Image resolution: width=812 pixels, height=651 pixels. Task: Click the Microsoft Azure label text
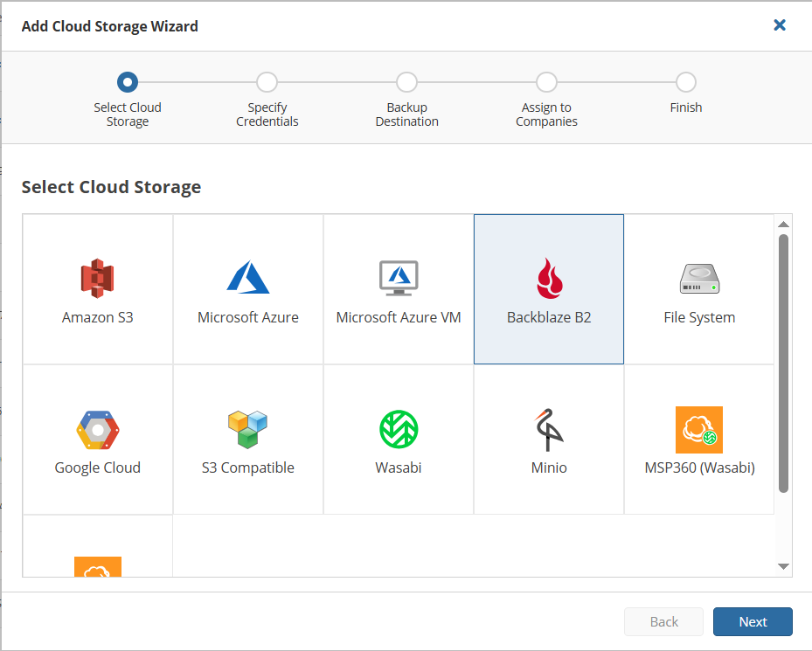coord(248,317)
